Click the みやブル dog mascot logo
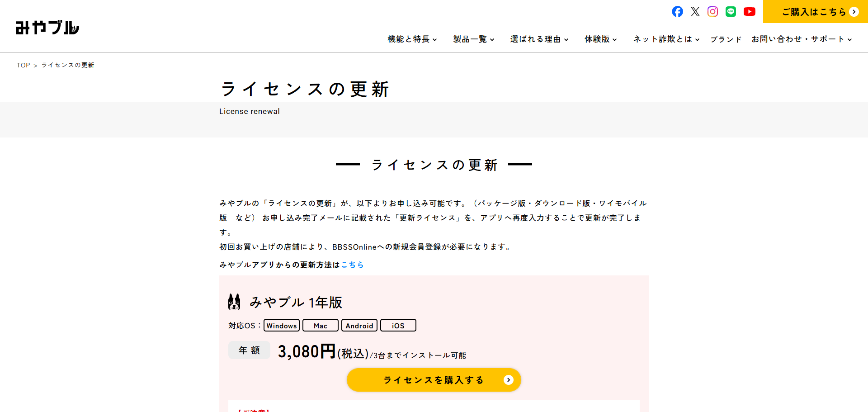868x412 pixels. (x=47, y=27)
